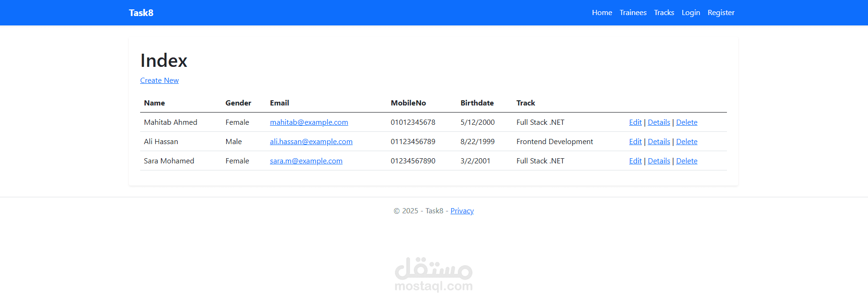Click the Birthdate column header

[477, 103]
